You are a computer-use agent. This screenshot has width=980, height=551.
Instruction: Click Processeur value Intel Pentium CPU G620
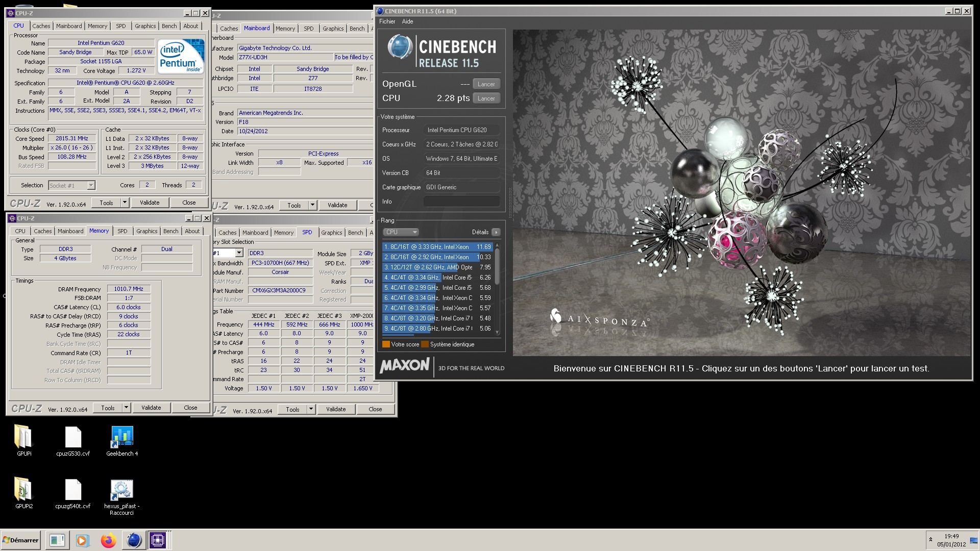[461, 130]
